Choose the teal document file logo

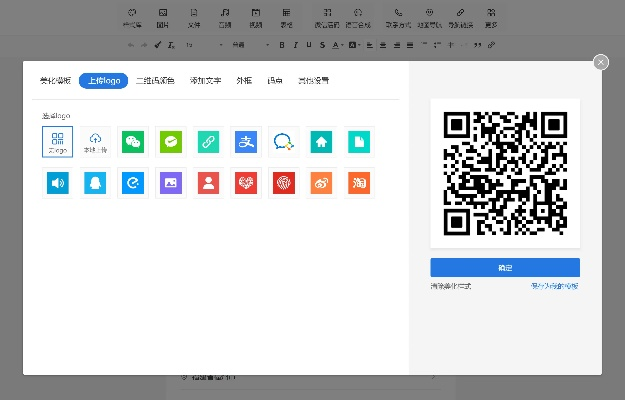coord(359,142)
